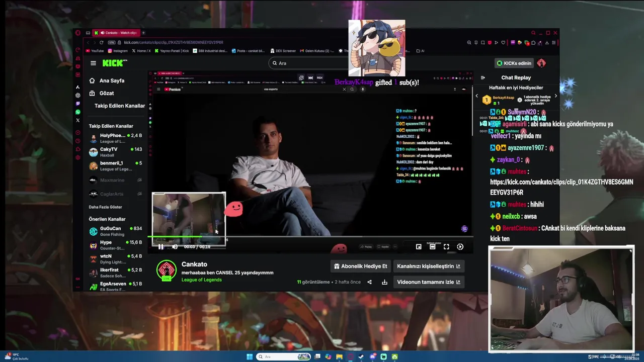This screenshot has width=644, height=362.
Task: Open the Windows Start menu
Action: [x=249, y=356]
